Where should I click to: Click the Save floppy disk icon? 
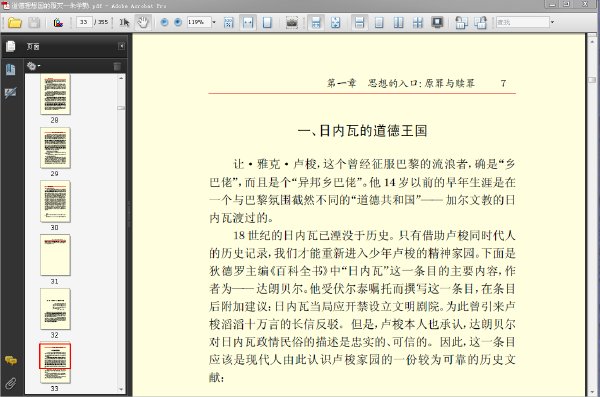tap(34, 23)
